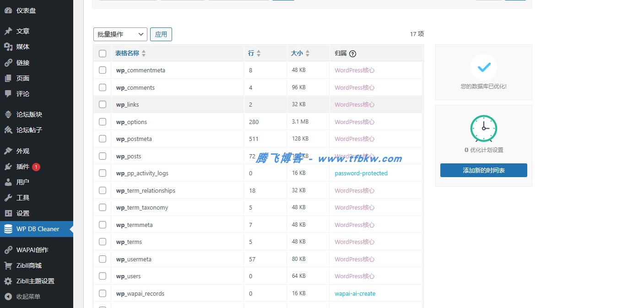Image resolution: width=644 pixels, height=308 pixels.
Task: Click the WP DB Cleaner database icon
Action: (8, 229)
